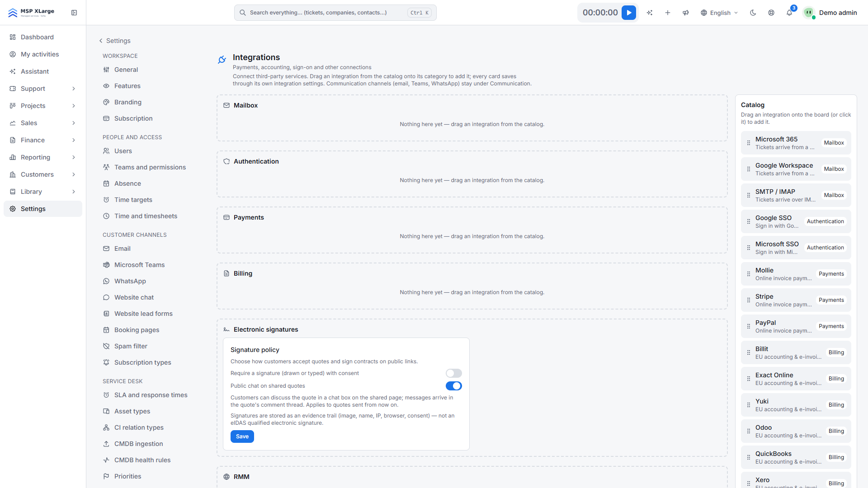Grab the Odoo card drag handle

tap(749, 431)
